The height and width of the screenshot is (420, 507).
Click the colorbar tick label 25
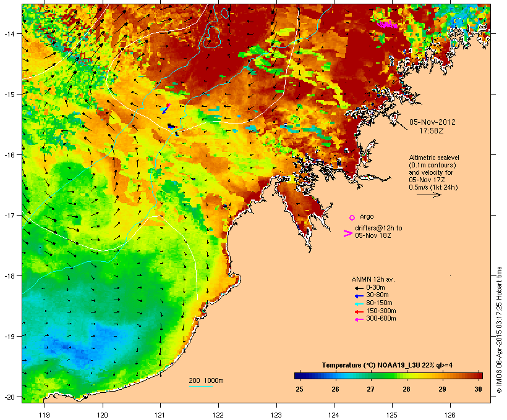tap(299, 389)
